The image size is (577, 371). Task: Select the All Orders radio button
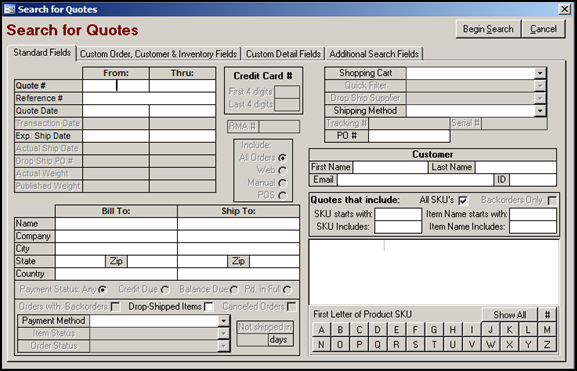pos(283,158)
